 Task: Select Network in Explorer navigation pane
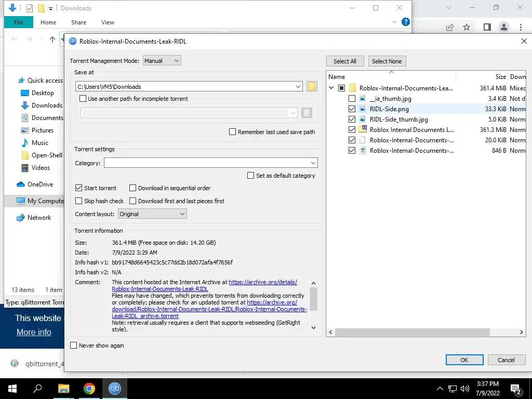[x=39, y=218]
